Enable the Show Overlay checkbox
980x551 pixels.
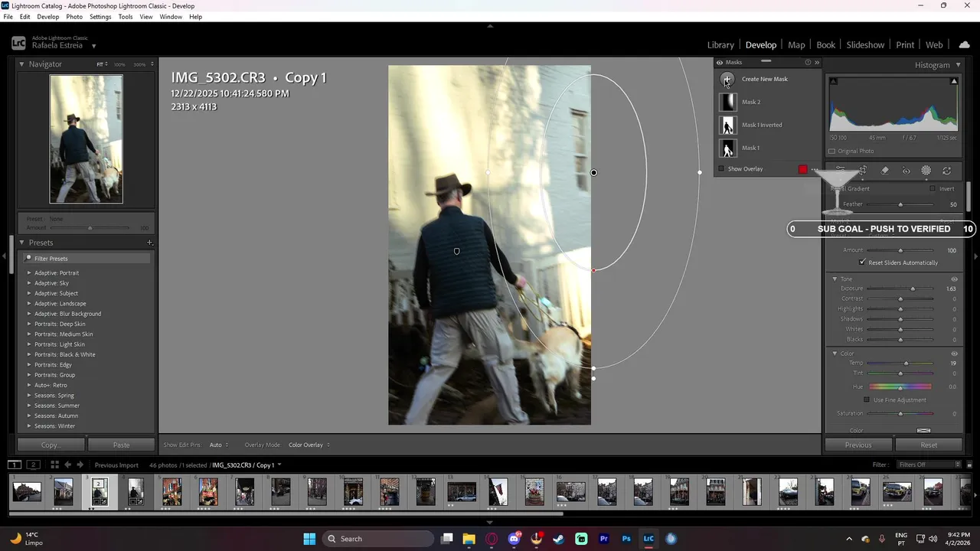coord(721,169)
